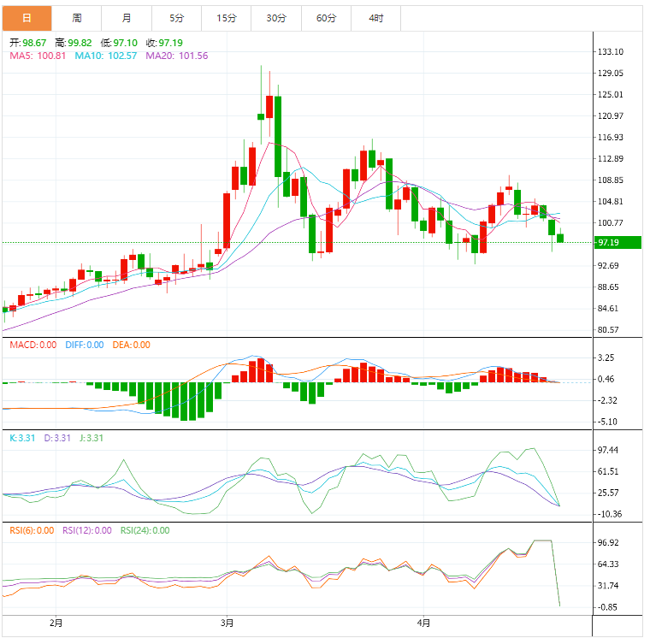Image resolution: width=650 pixels, height=644 pixels.
Task: Click the 4月 marker on the time axis
Action: pyautogui.click(x=423, y=623)
